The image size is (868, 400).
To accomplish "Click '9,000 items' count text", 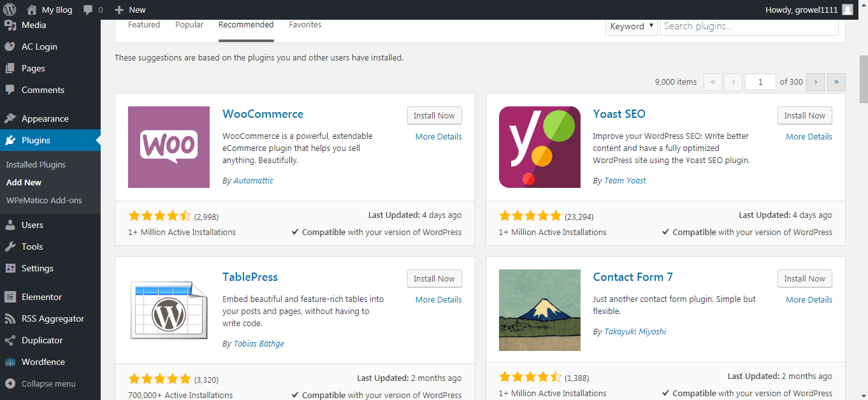I will (x=676, y=82).
